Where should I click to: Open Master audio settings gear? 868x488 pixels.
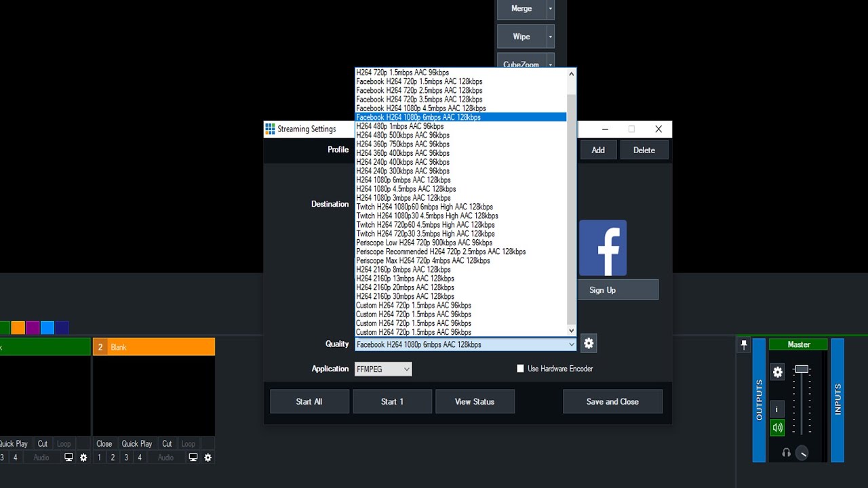pos(778,372)
